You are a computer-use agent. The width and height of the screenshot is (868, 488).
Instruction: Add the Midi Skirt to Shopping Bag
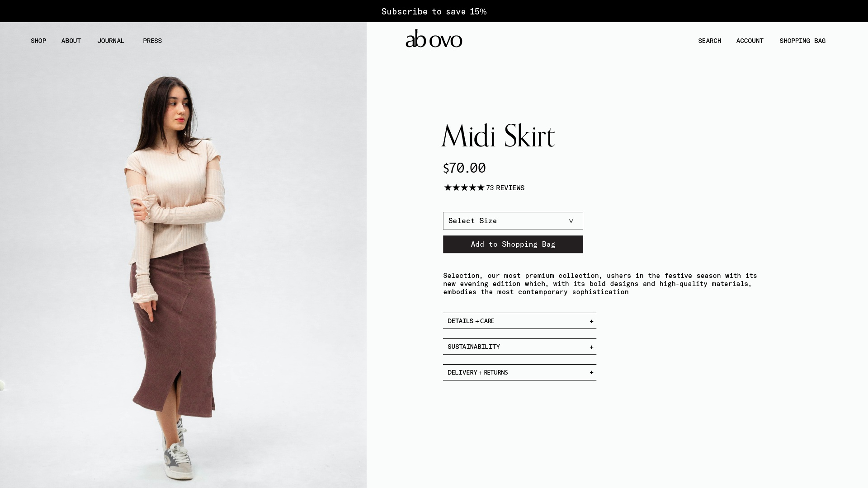tap(513, 244)
